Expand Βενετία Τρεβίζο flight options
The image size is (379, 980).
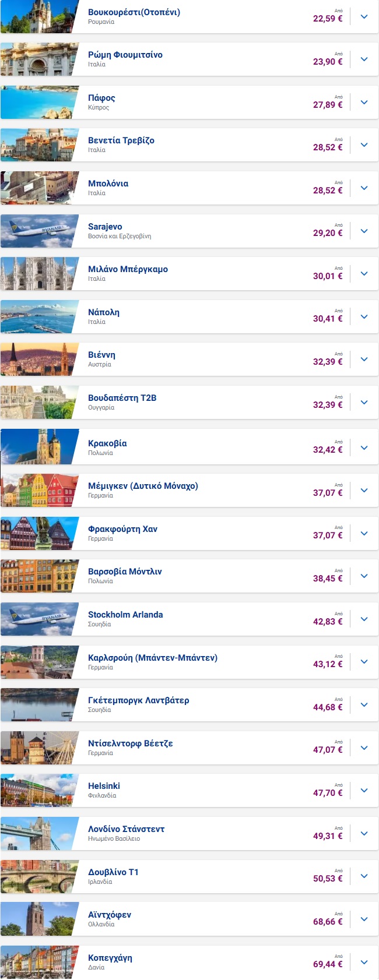364,145
